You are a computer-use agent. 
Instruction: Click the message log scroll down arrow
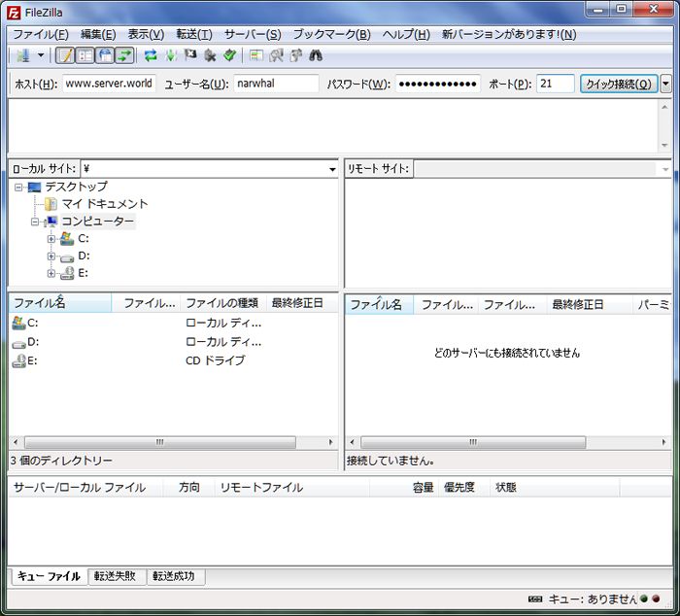664,146
